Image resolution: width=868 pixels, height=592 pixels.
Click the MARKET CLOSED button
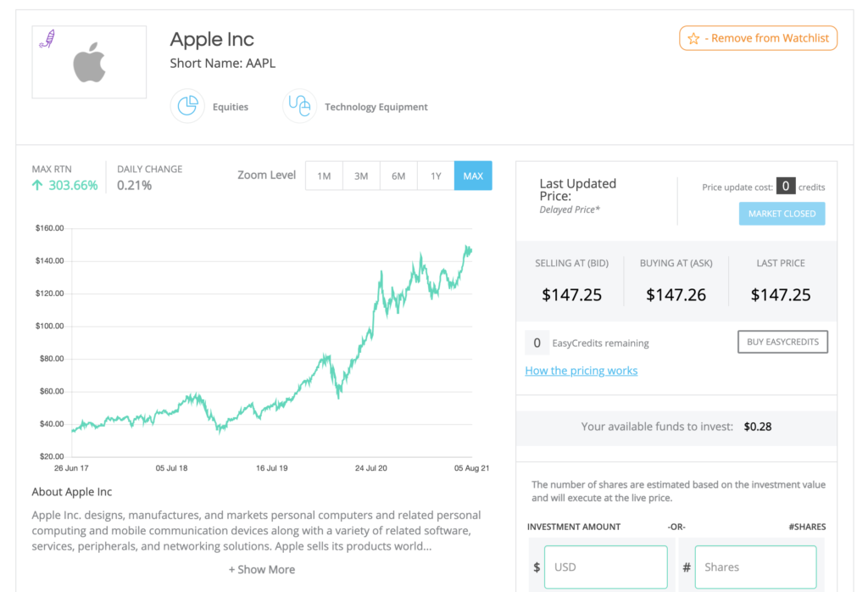pos(782,213)
